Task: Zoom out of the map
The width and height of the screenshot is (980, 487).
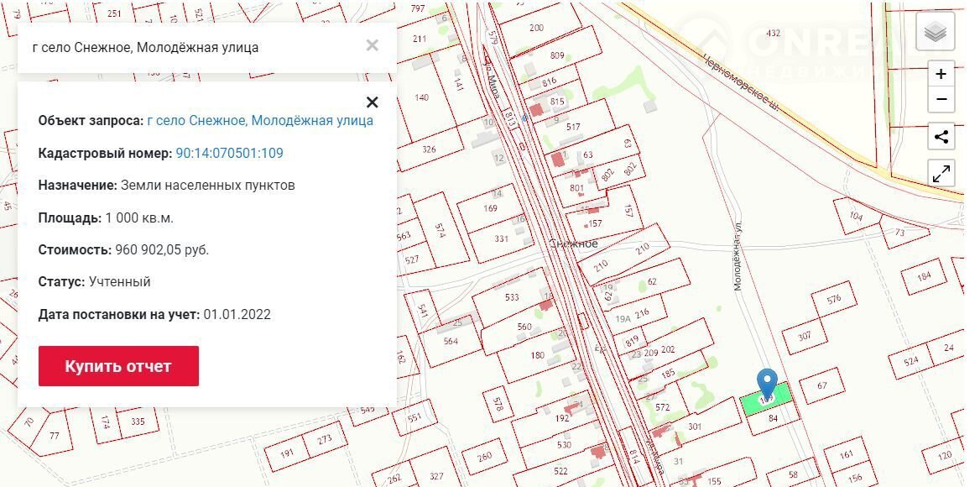Action: [941, 99]
